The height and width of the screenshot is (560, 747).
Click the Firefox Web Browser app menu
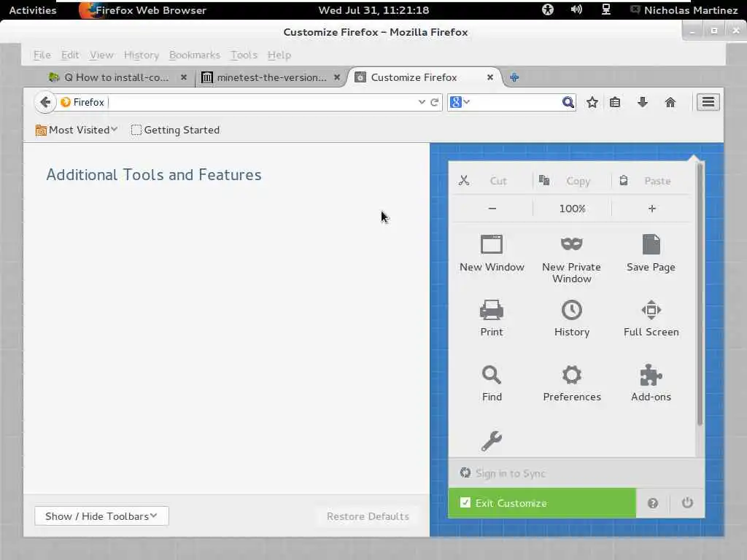143,10
